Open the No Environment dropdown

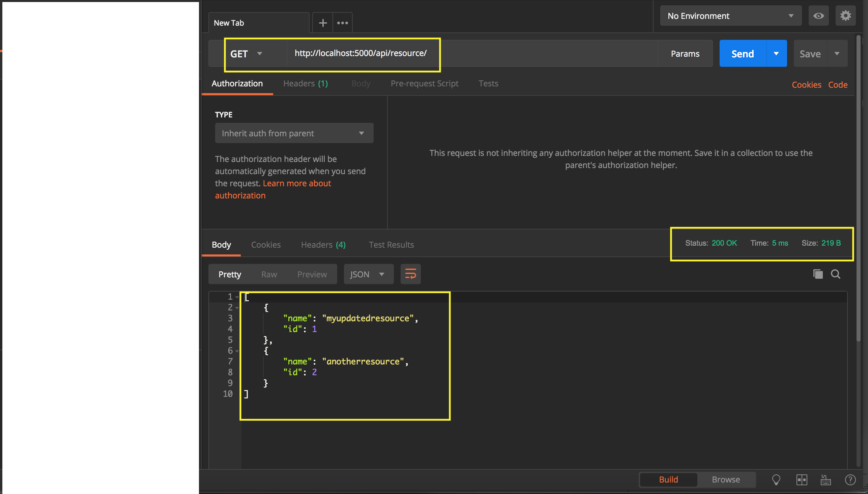(x=730, y=16)
